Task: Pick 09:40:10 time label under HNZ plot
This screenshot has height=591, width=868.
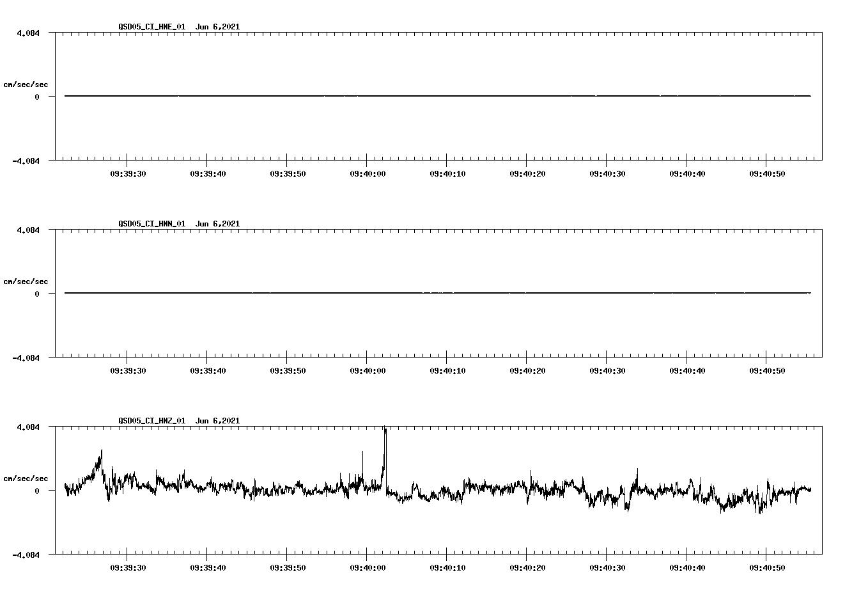Action: (x=447, y=568)
